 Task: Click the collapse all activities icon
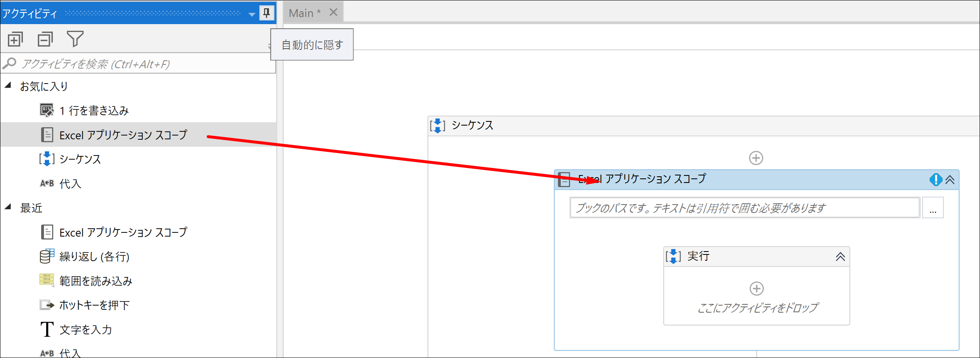click(45, 40)
